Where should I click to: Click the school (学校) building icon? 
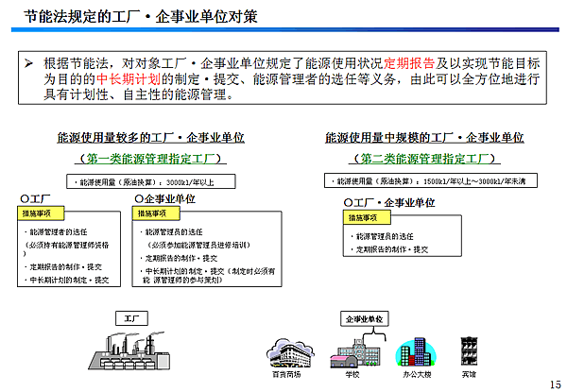pyautogui.click(x=355, y=353)
